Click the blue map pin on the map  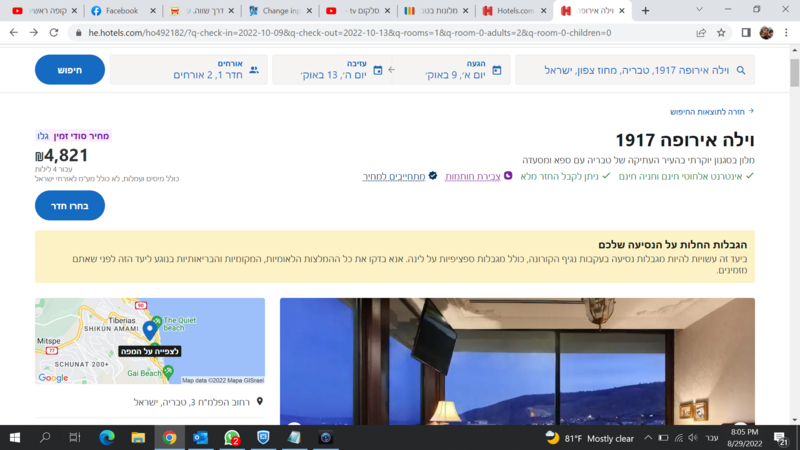click(x=149, y=330)
